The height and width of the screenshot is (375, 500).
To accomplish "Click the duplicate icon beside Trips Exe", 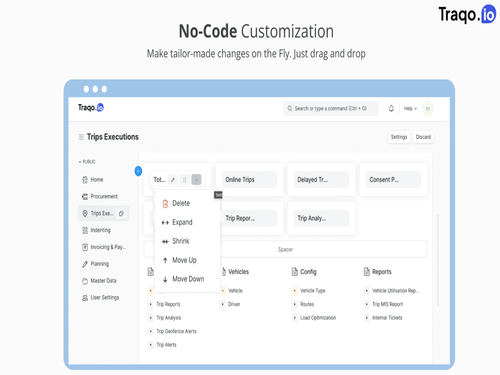I will pos(121,213).
